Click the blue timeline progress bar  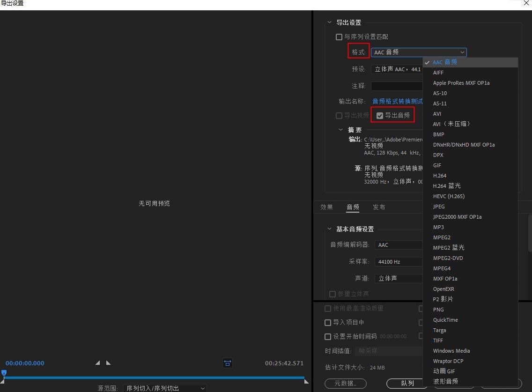pos(155,377)
